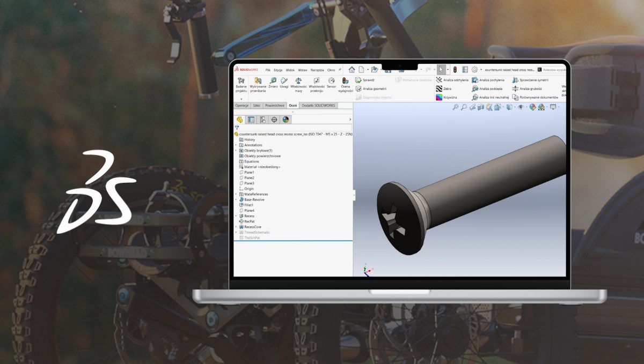Select the Zmierz measure tool

pos(273,83)
